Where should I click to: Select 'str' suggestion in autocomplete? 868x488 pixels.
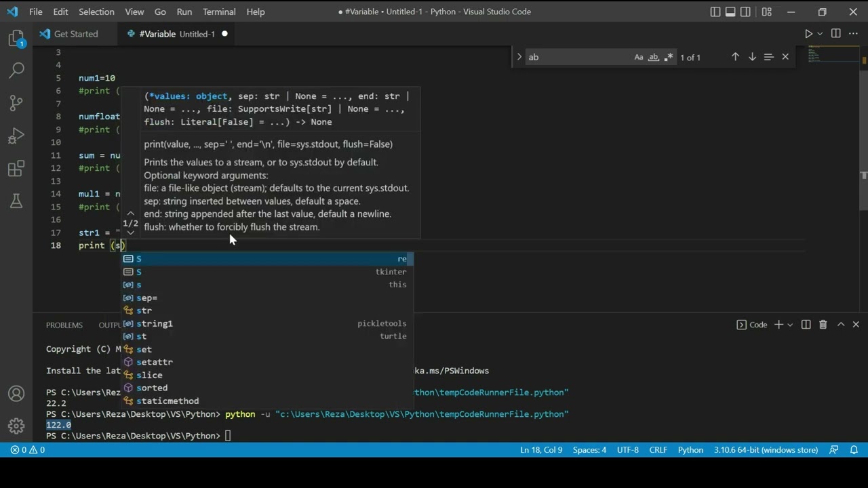[267, 310]
